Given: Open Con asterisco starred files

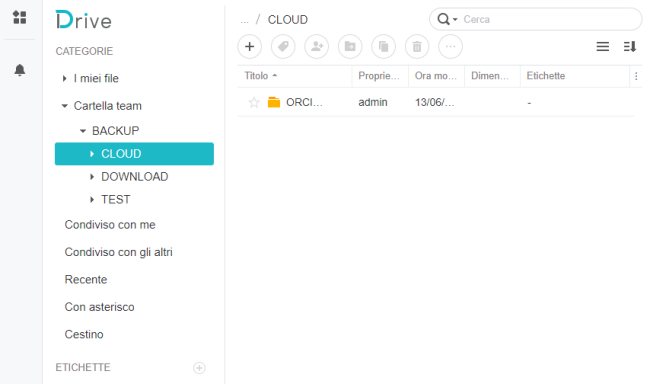Looking at the screenshot, I should pos(99,307).
